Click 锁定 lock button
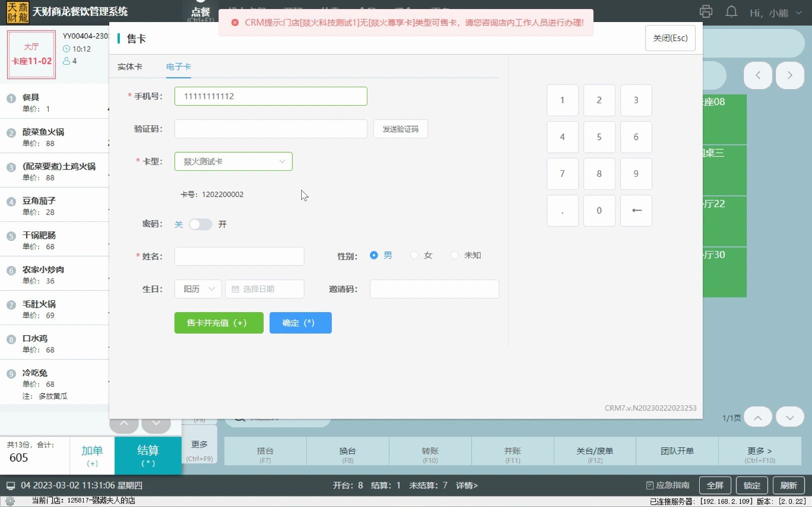 click(752, 485)
